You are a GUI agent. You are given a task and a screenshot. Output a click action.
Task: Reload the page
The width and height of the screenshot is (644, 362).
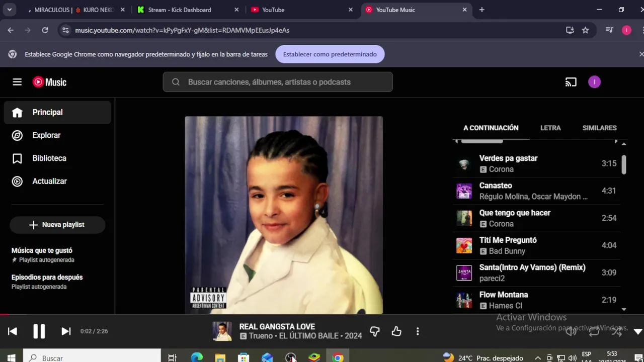[x=45, y=30]
